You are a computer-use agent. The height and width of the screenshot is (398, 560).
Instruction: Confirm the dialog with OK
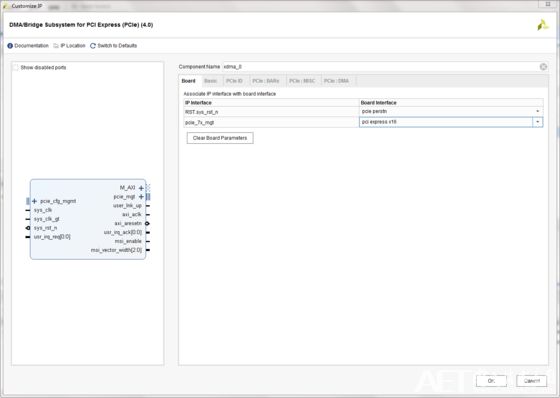tap(491, 381)
